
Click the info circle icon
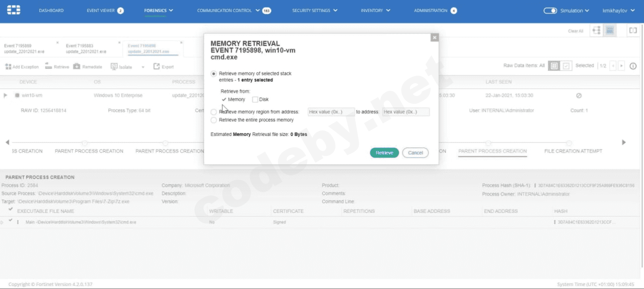click(x=633, y=66)
